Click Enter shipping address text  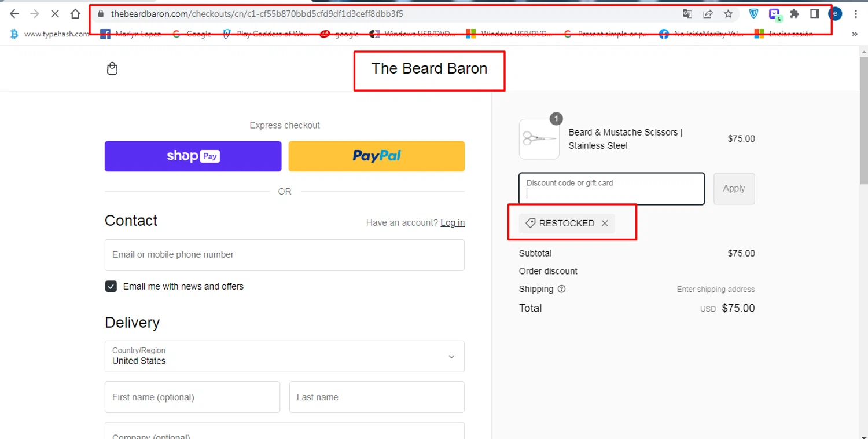tap(716, 289)
